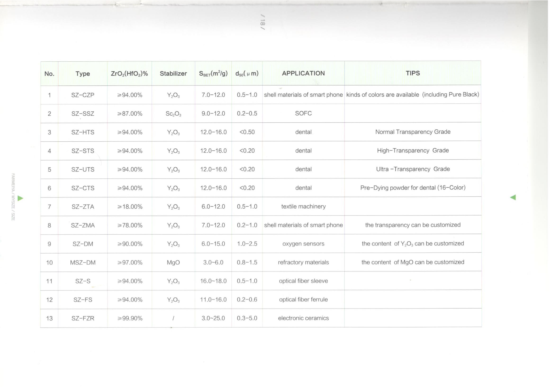
Task: Click the Ultra-Transparency Grade tip
Action: [x=413, y=169]
